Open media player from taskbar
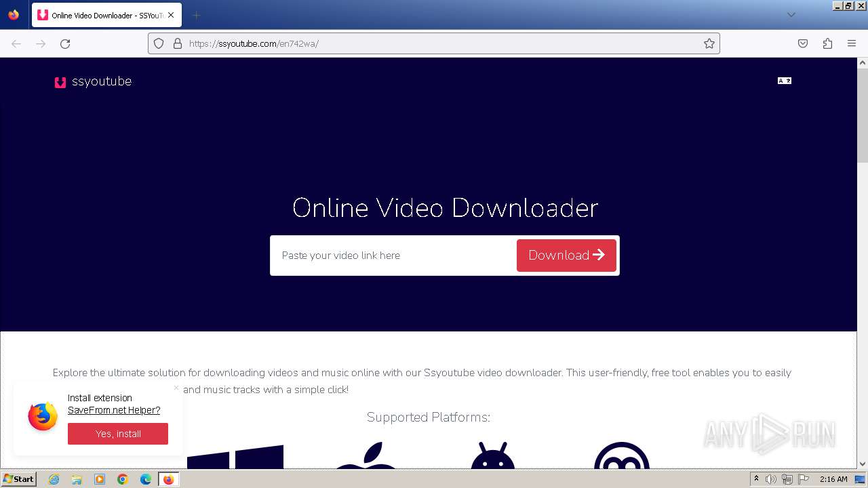868x488 pixels. (100, 479)
